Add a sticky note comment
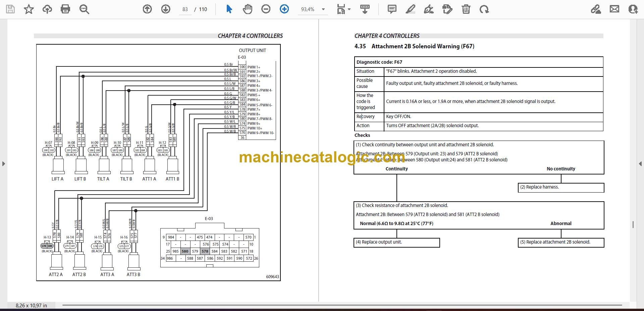This screenshot has width=644, height=311. (392, 9)
